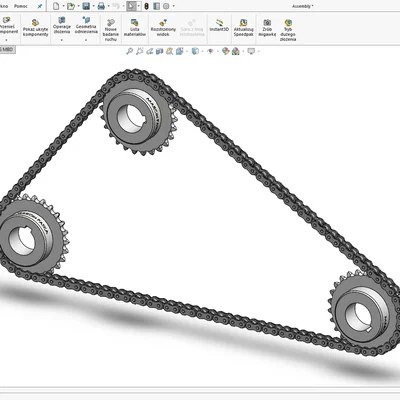
Task: Expand the New document dropdown arrow
Action: coord(63,6)
